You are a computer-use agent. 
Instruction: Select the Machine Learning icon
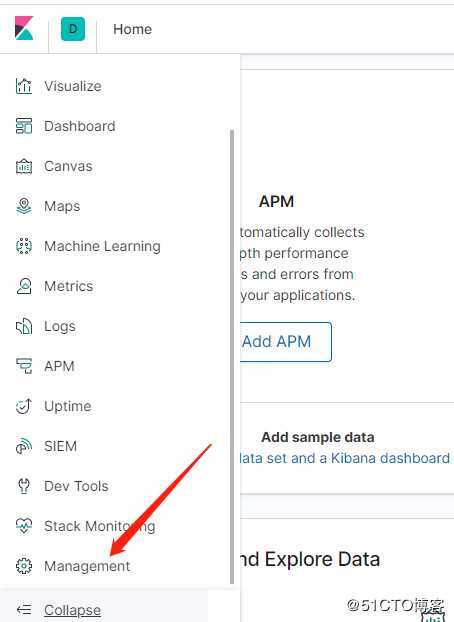[24, 246]
